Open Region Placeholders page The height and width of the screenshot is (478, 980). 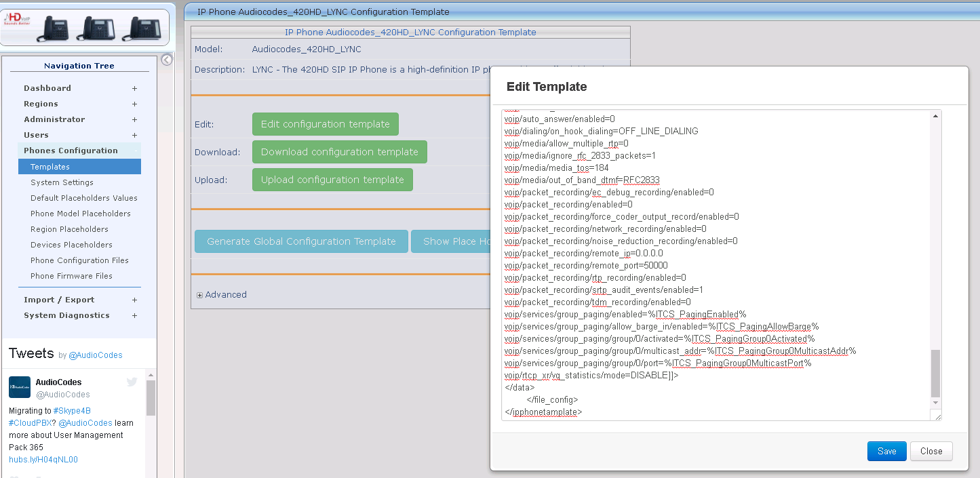pos(69,229)
